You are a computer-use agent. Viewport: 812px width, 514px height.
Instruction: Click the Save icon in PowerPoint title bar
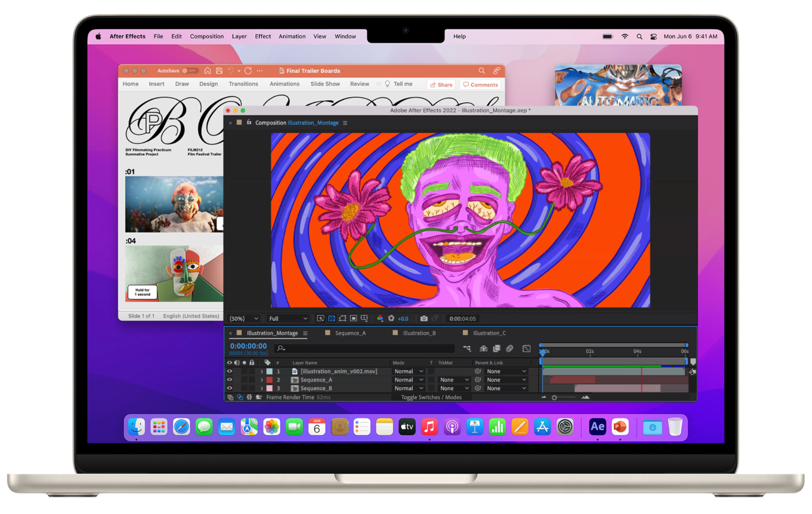point(219,71)
